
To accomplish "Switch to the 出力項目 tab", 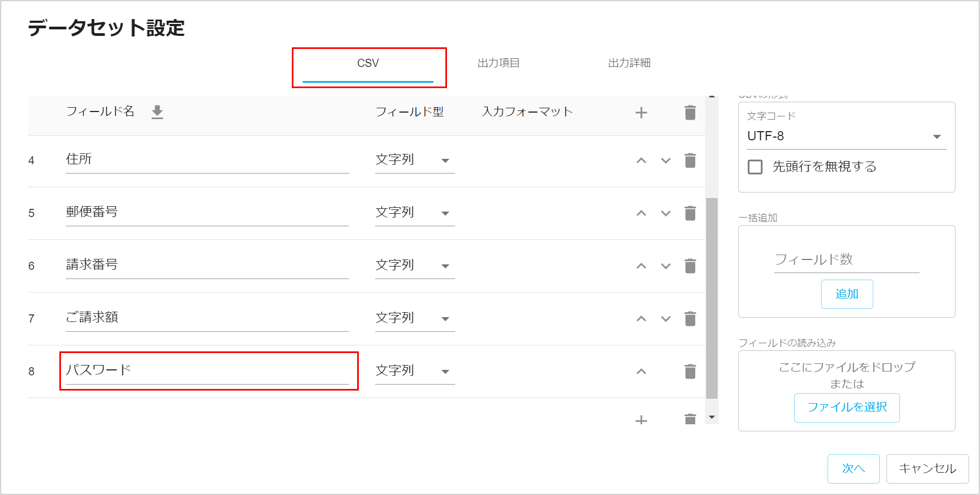I will (x=498, y=63).
